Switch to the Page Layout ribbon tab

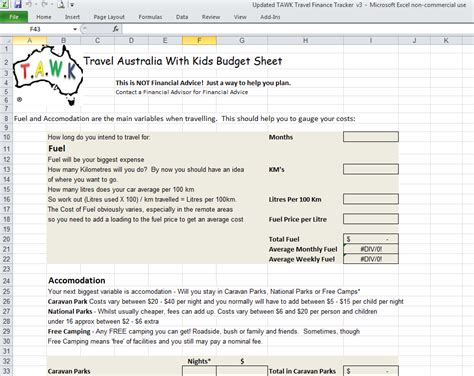109,17
